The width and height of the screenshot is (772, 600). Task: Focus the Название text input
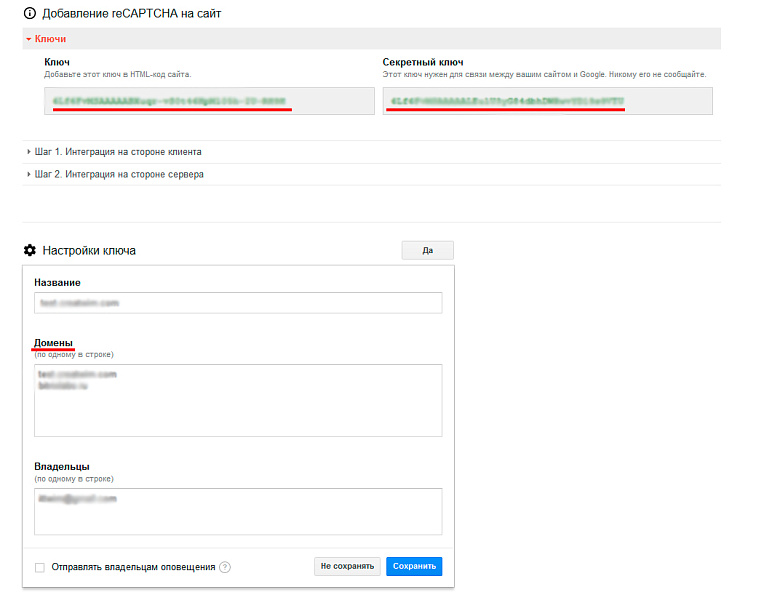coord(238,303)
